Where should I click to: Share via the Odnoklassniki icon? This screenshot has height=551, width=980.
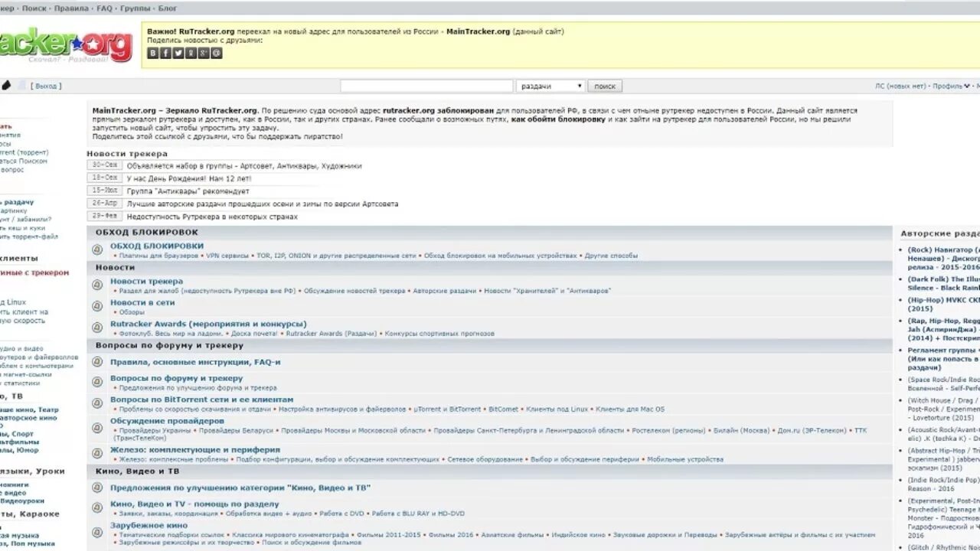(191, 53)
